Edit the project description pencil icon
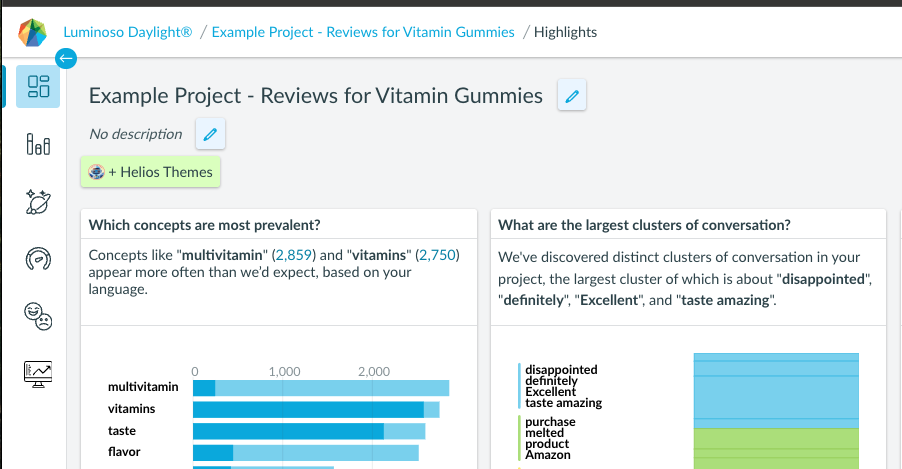 point(210,134)
